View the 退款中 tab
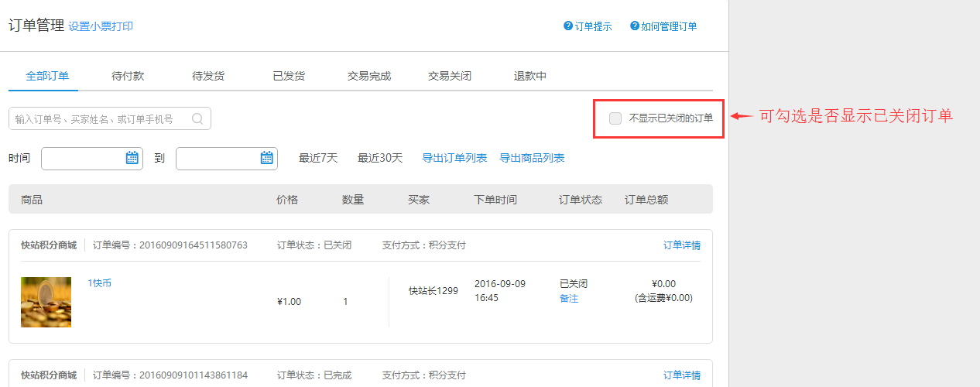 pyautogui.click(x=530, y=76)
